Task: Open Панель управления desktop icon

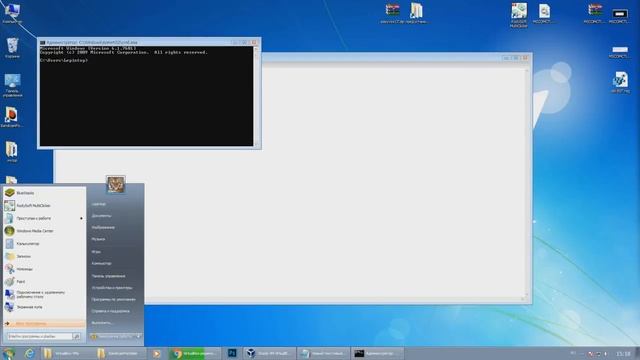Action: click(12, 85)
